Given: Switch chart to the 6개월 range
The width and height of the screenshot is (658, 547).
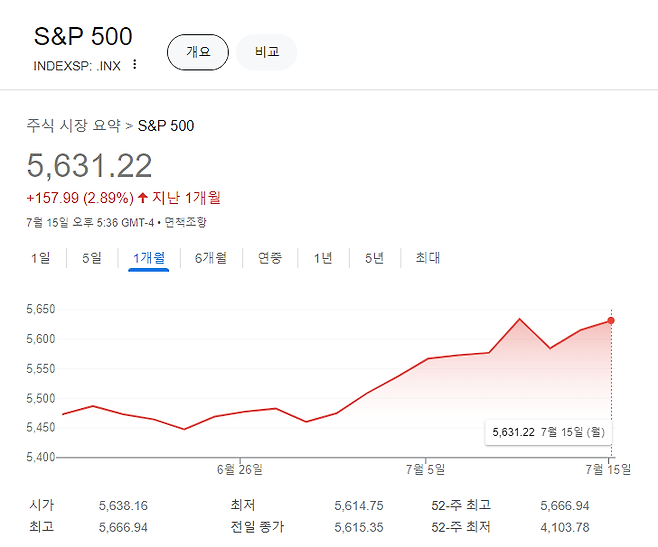Looking at the screenshot, I should (211, 258).
